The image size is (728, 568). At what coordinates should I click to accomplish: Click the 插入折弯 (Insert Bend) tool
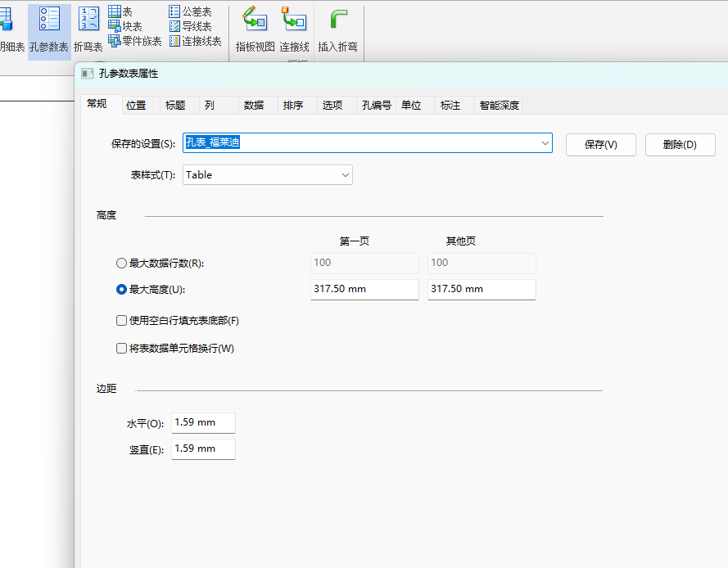coord(338,29)
